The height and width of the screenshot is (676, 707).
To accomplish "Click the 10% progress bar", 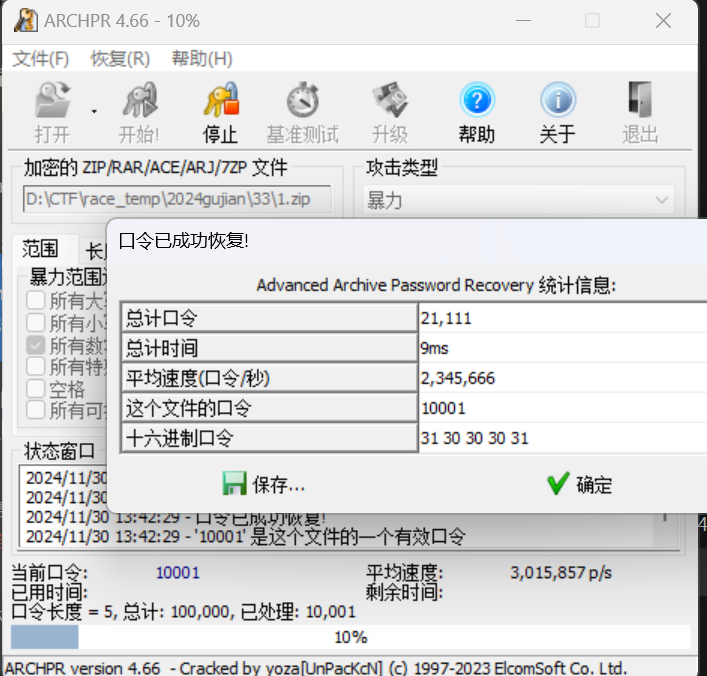I will [351, 637].
